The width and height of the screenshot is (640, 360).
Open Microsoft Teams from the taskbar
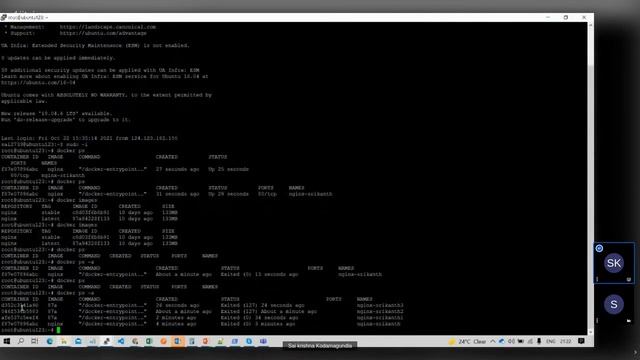[263, 341]
